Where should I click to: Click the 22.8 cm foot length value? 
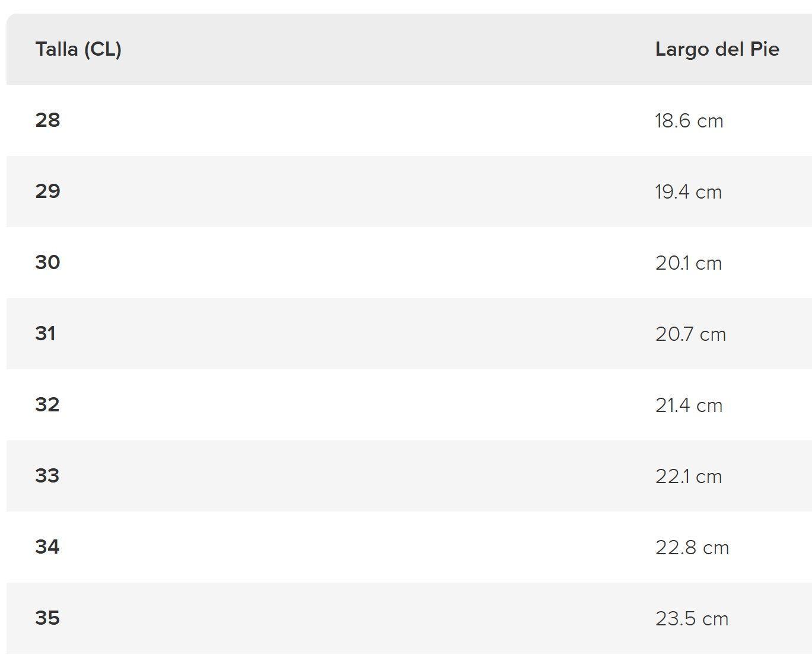click(x=692, y=548)
